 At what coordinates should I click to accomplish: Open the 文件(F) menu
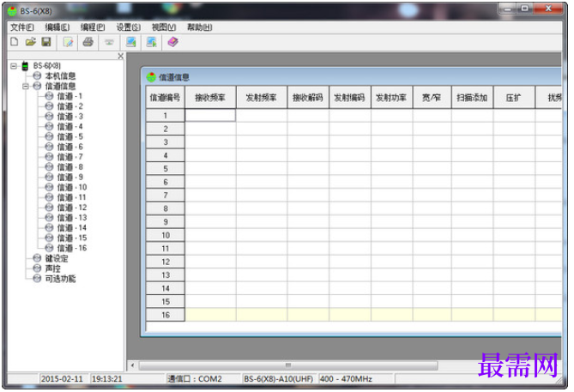coord(22,27)
